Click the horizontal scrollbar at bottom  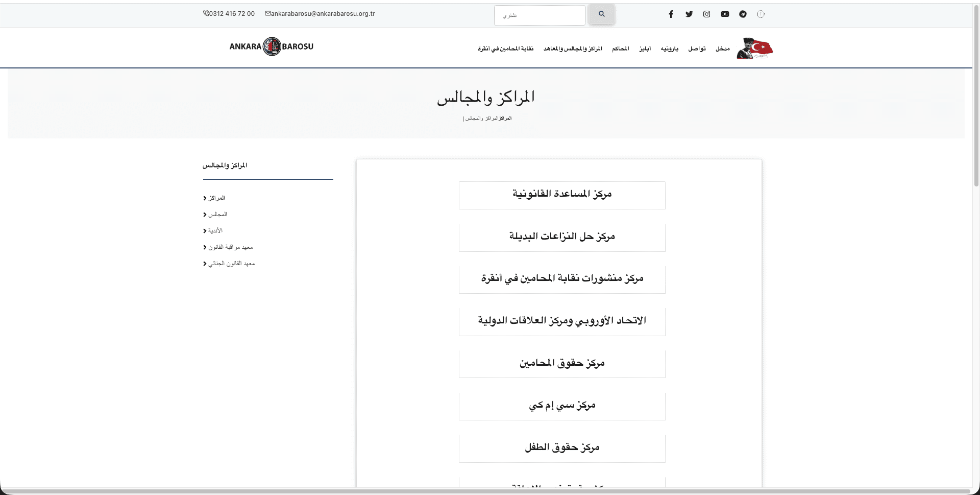tap(485, 491)
